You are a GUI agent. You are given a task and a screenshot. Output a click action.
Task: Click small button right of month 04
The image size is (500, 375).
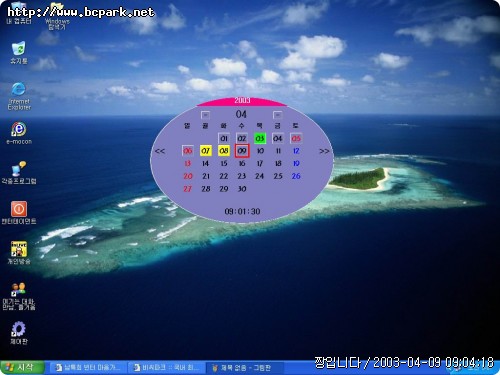pyautogui.click(x=277, y=115)
